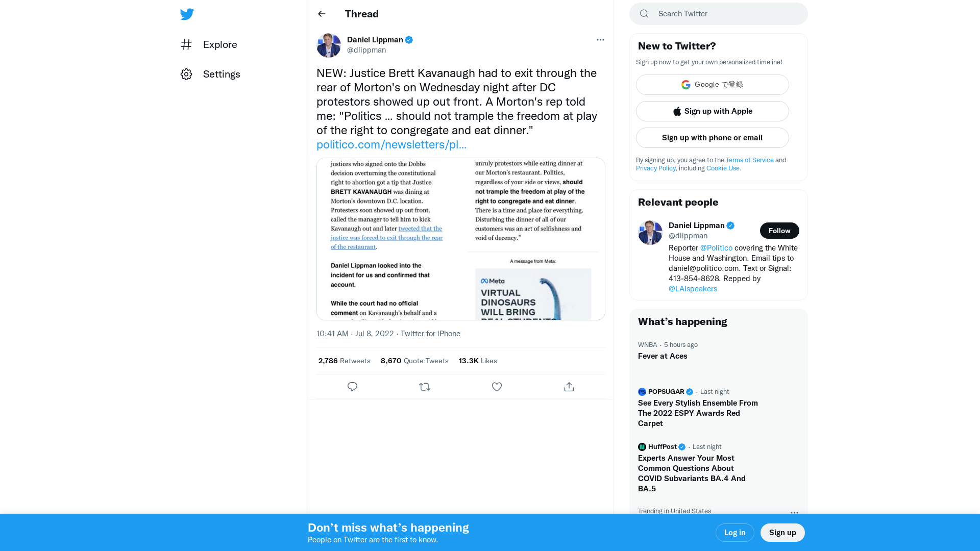Open the Explore hashtag menu item
The width and height of the screenshot is (980, 551).
click(x=209, y=44)
